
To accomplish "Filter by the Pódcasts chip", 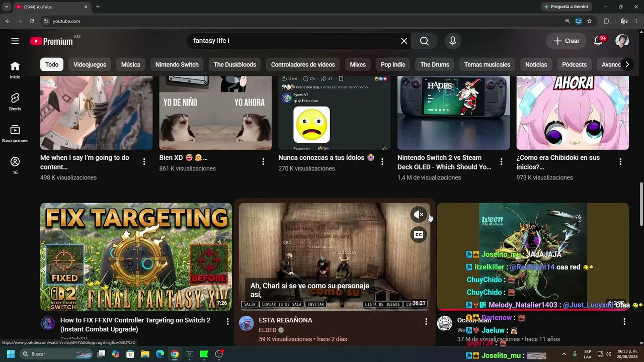I will [575, 64].
